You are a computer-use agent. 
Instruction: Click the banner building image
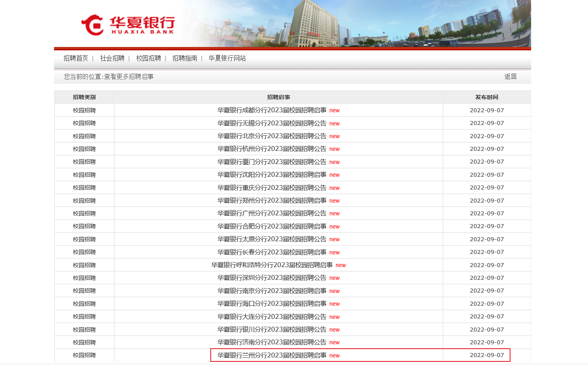pyautogui.click(x=314, y=24)
